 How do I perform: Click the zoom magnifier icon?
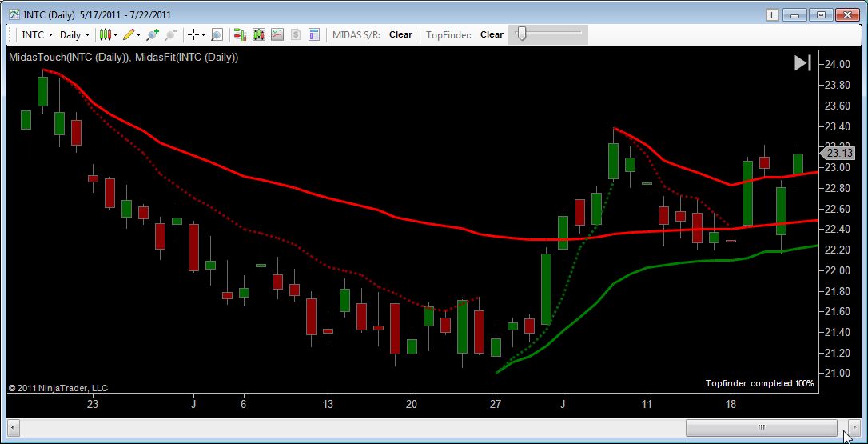coord(217,34)
